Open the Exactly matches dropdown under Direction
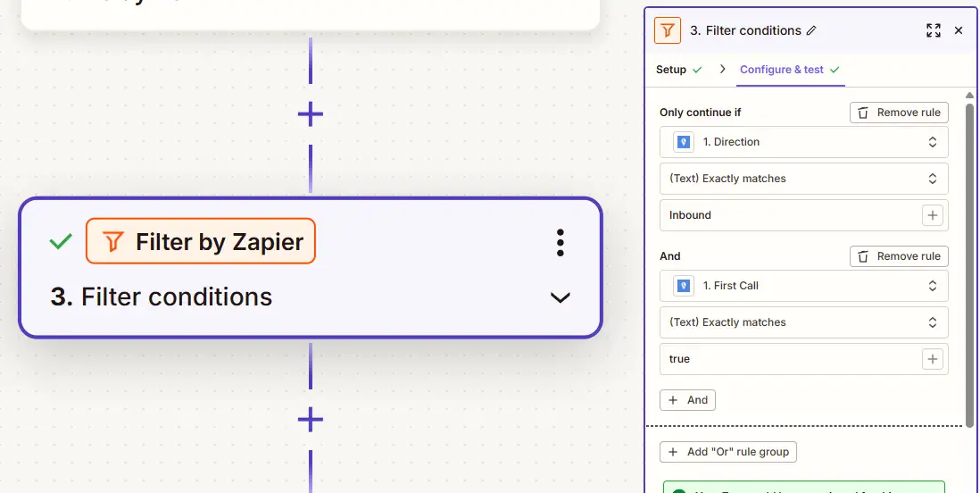Image resolution: width=980 pixels, height=493 pixels. pos(804,179)
